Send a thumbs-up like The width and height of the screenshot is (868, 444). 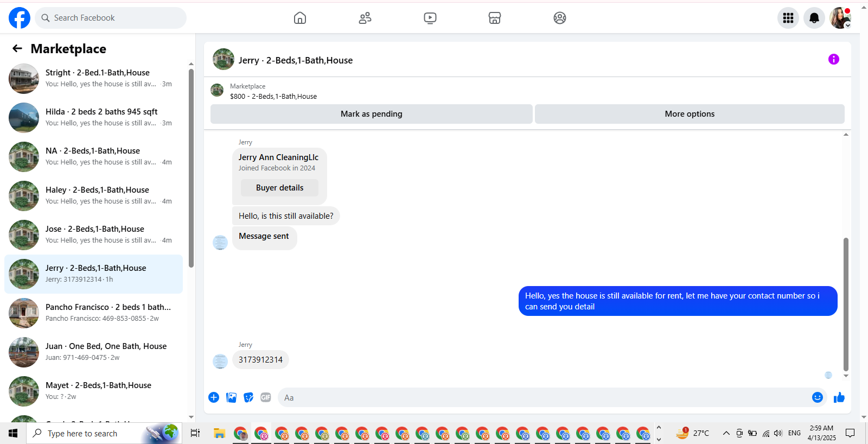(839, 397)
